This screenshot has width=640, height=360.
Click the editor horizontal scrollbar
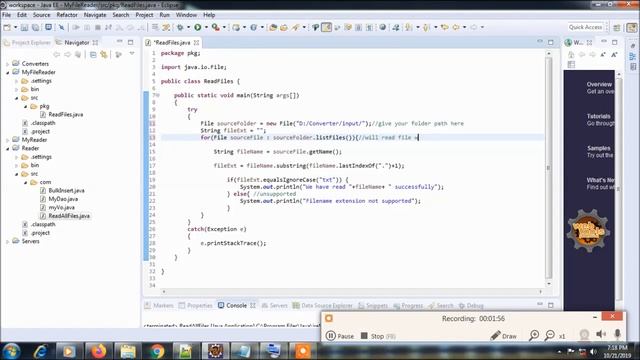[352, 291]
